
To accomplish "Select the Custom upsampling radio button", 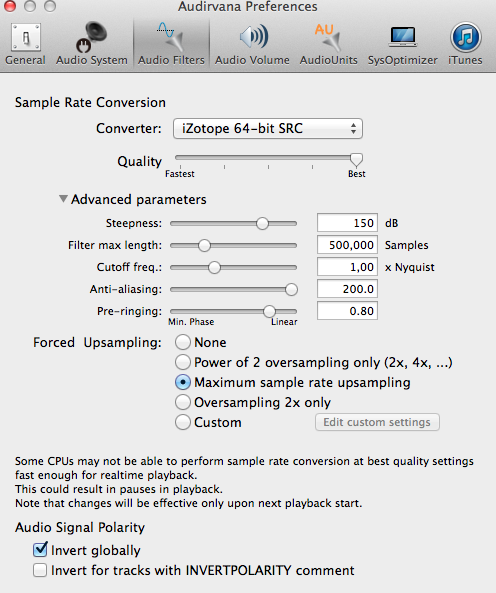I will click(x=183, y=422).
